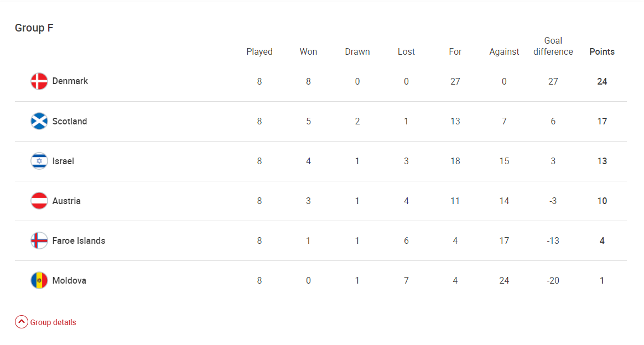Click Denmark's 24 points value
Screen dimensions: 644x345
[x=602, y=81]
